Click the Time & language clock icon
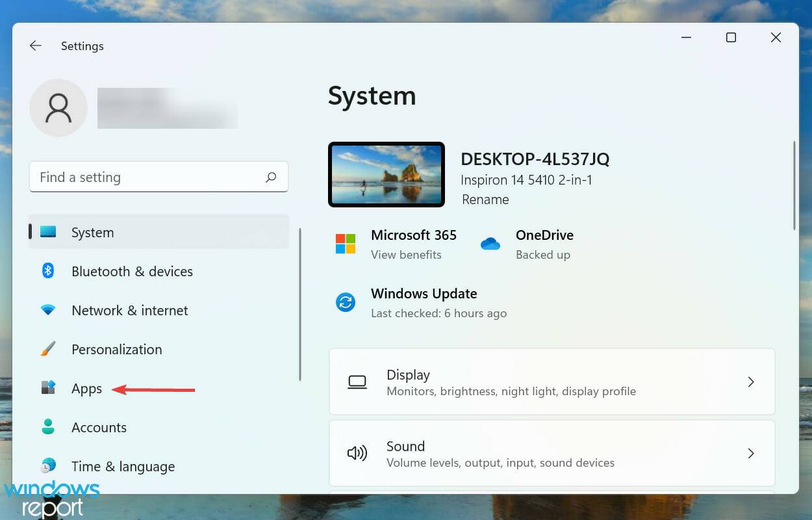The image size is (812, 520). (x=48, y=466)
